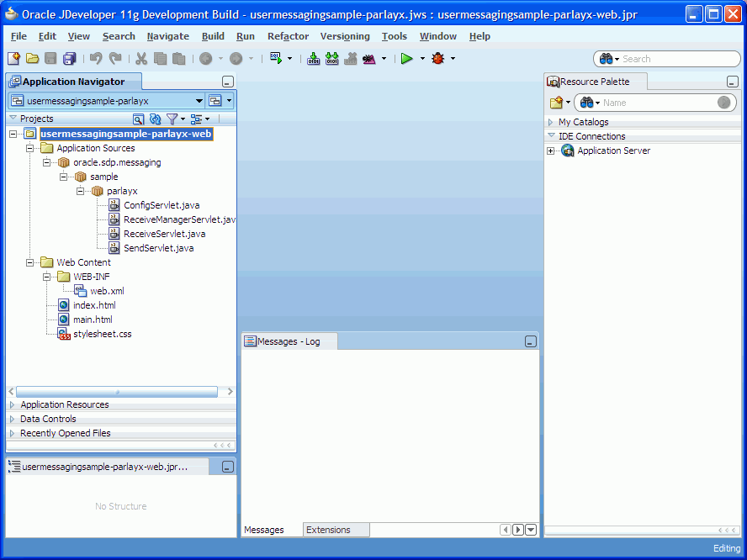Click the New catalog icon in Resource Palette
Viewport: 747px width, 560px height.
(556, 103)
